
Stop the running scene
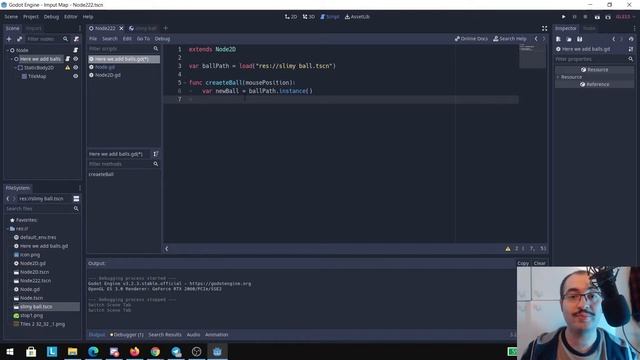click(585, 17)
